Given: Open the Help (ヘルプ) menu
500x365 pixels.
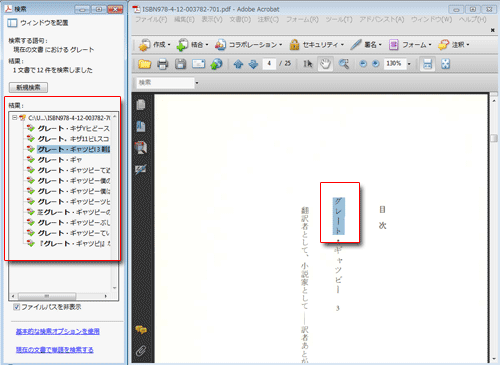Looking at the screenshot, I should tap(472, 19).
